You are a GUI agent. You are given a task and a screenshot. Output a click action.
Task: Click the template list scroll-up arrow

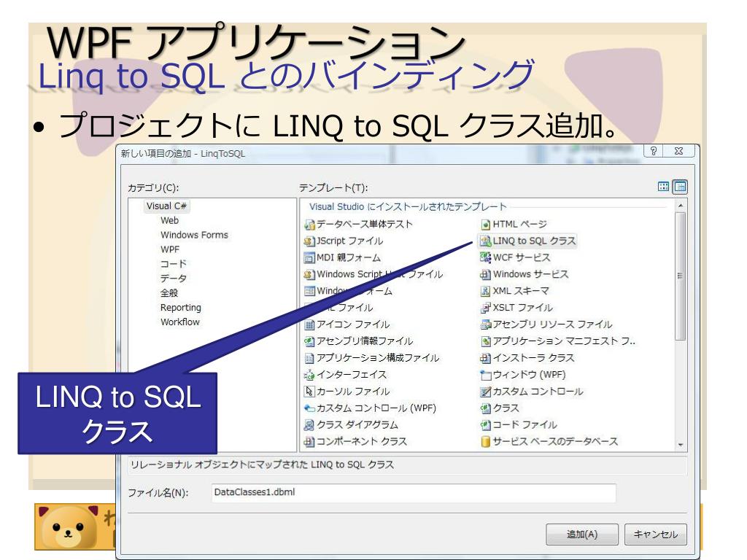click(x=681, y=205)
